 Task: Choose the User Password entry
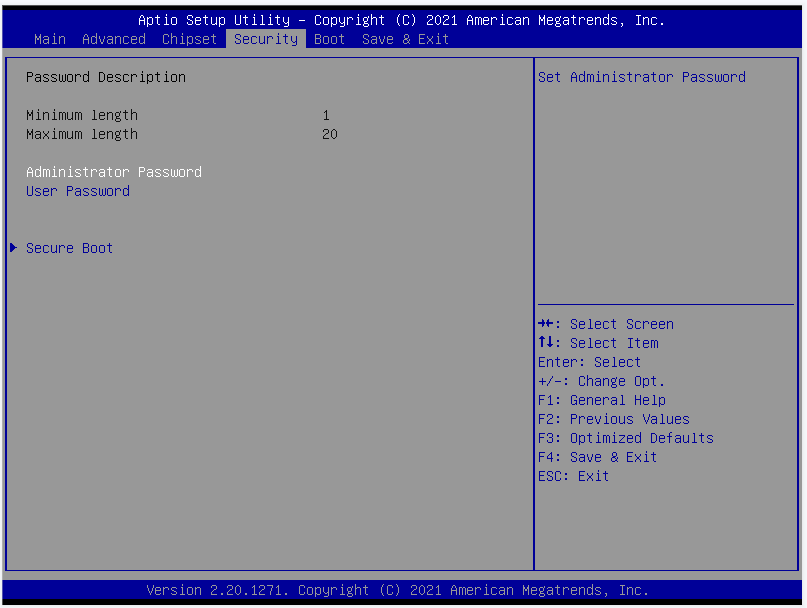click(77, 191)
